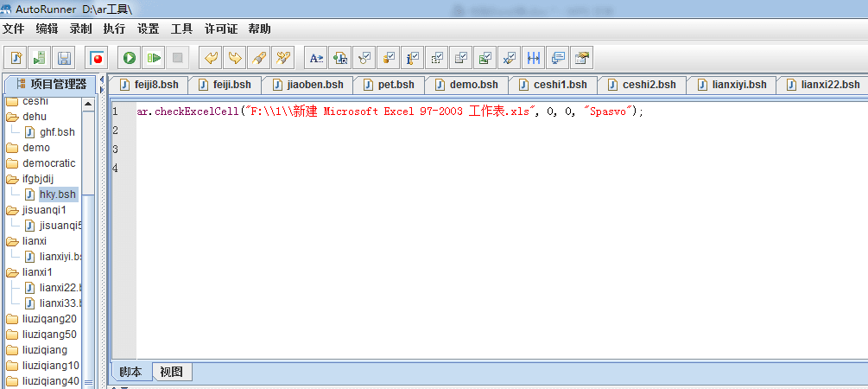Click the undo yellow arrow icon
The width and height of the screenshot is (868, 389).
point(211,58)
